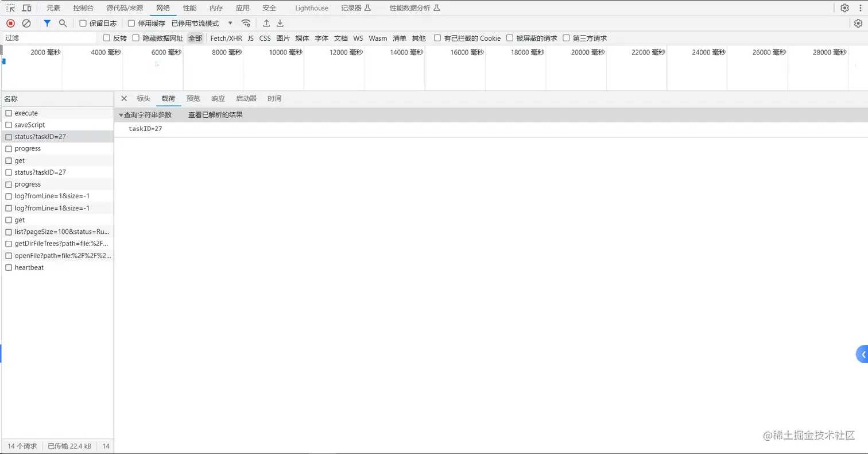Toggle the device toolbar icon
Screen dimensions: 868x454
point(26,8)
